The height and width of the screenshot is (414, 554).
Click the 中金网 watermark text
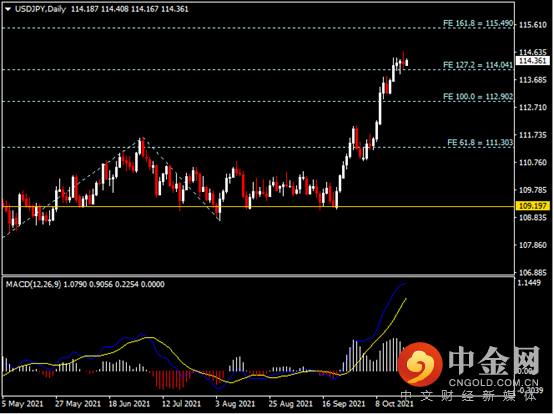pyautogui.click(x=494, y=361)
